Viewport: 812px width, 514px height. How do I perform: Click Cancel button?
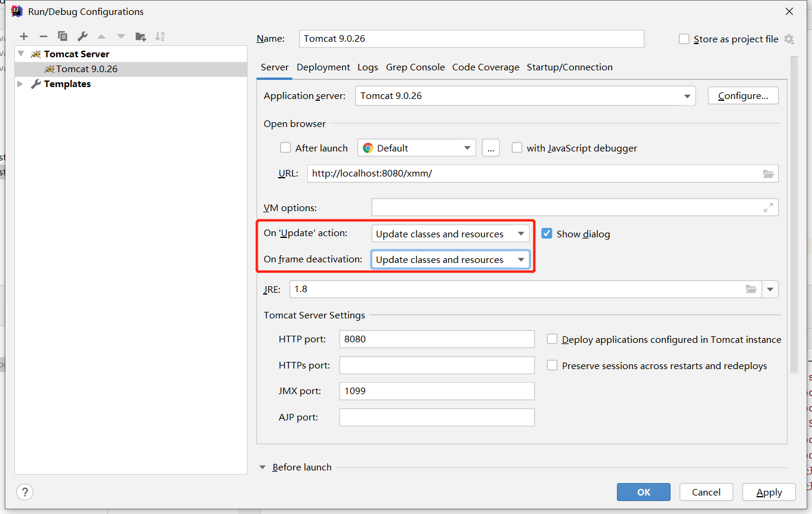(x=706, y=492)
